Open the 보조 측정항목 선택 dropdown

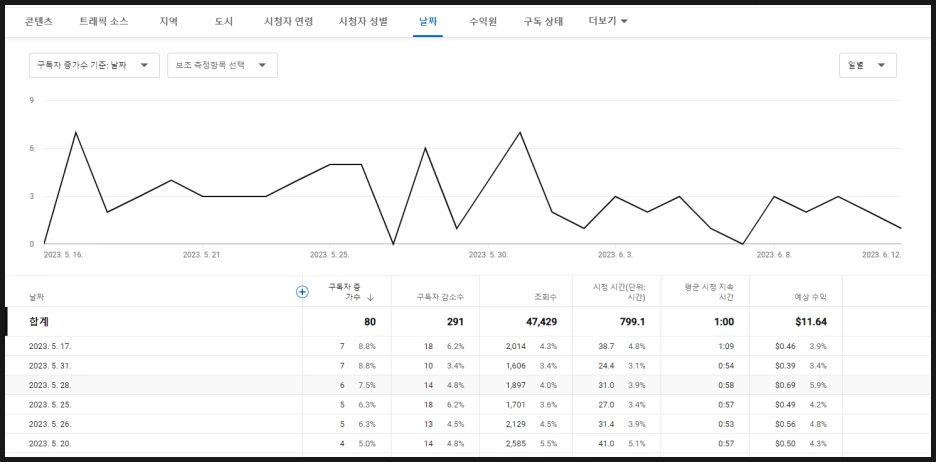[223, 65]
